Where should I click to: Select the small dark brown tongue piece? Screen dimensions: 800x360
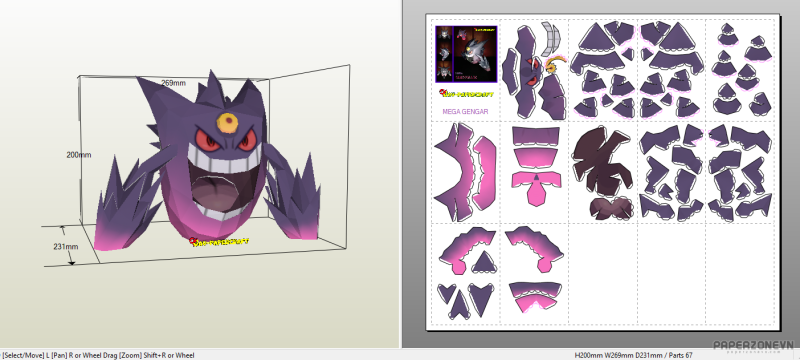click(x=611, y=208)
